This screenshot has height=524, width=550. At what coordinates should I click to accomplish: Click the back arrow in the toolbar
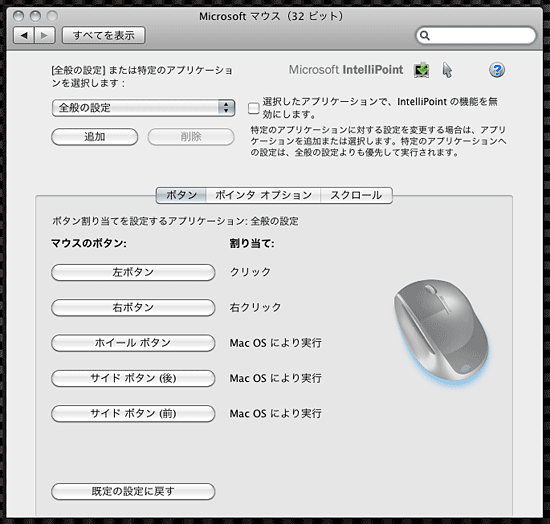tap(24, 35)
